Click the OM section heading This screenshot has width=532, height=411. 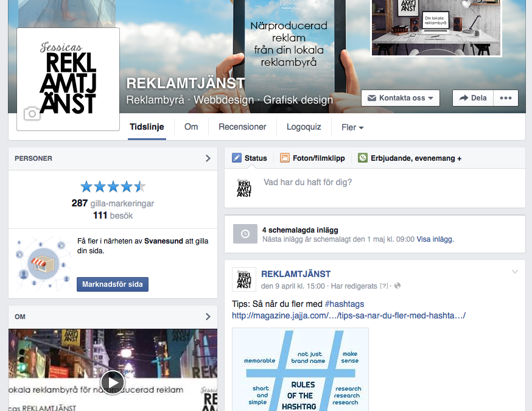coord(20,317)
